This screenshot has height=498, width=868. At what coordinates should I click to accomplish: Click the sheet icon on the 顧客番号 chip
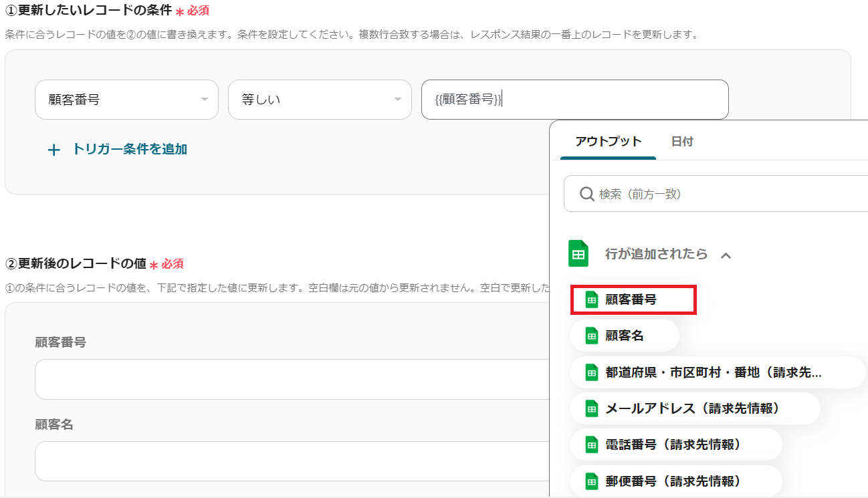coord(591,299)
